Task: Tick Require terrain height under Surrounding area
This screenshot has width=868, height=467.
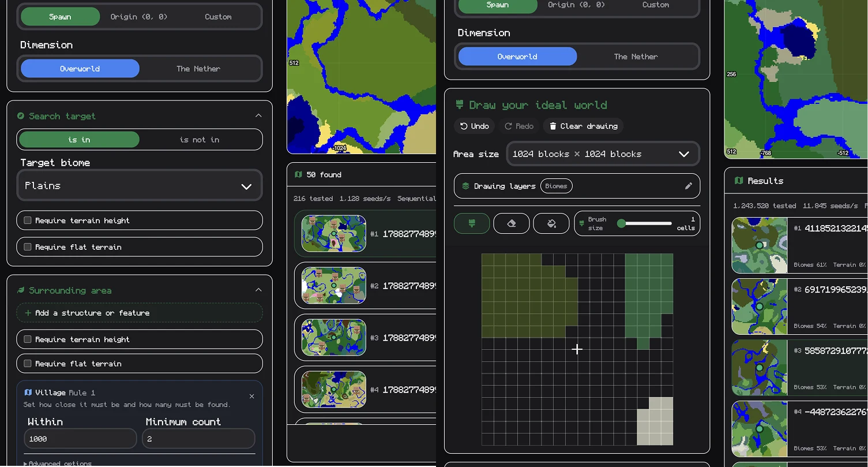Action: tap(28, 339)
